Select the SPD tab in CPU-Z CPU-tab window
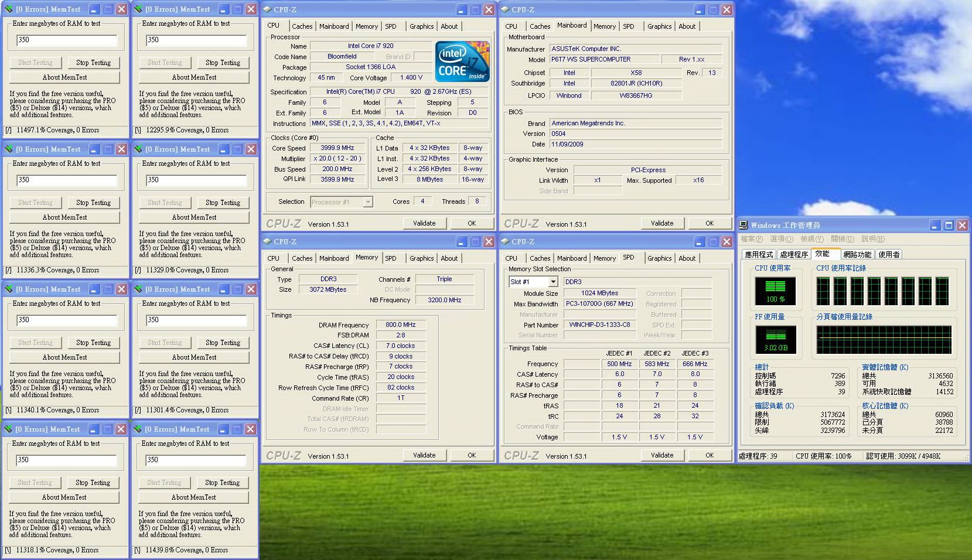Viewport: 972px width, 560px height. (391, 26)
